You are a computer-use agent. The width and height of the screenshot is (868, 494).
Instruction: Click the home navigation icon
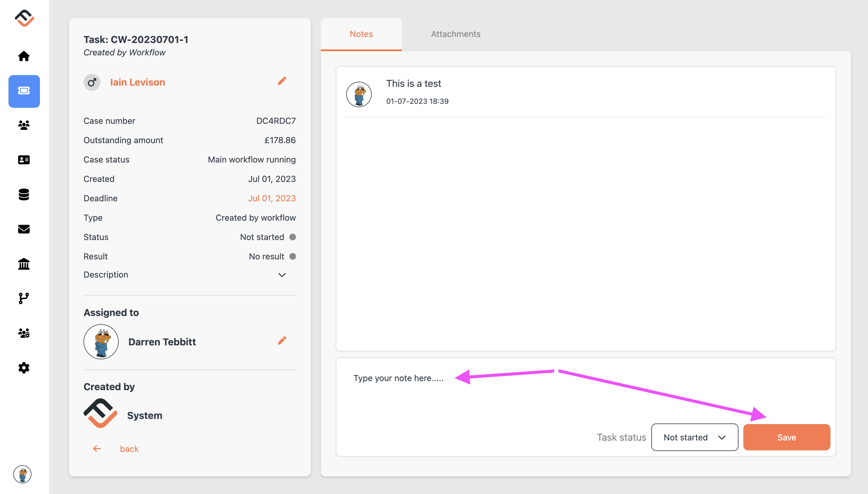point(25,55)
